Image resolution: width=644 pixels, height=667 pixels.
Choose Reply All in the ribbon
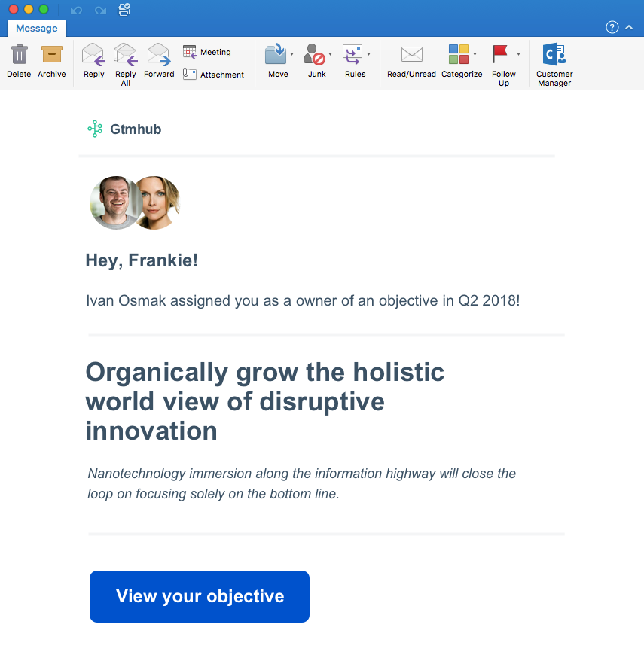126,65
